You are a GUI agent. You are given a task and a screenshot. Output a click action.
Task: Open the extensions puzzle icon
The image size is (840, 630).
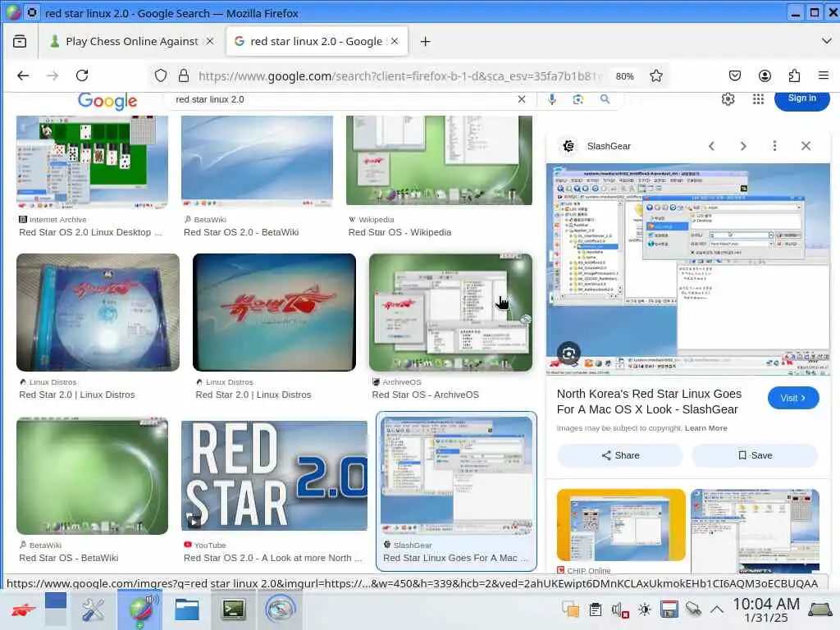[x=794, y=75]
